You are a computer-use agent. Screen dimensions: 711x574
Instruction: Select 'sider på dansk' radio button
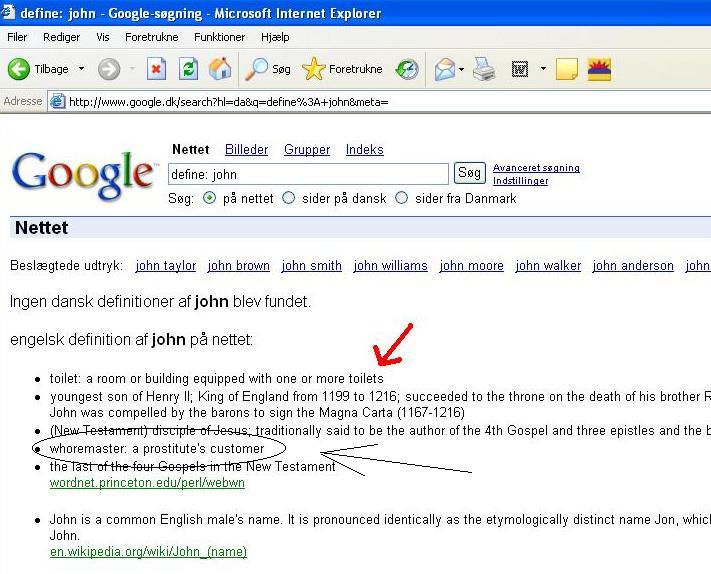(x=289, y=198)
